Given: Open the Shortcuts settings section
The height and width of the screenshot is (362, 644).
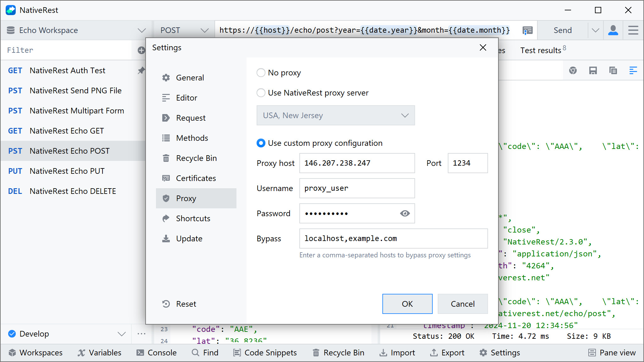Looking at the screenshot, I should tap(193, 218).
